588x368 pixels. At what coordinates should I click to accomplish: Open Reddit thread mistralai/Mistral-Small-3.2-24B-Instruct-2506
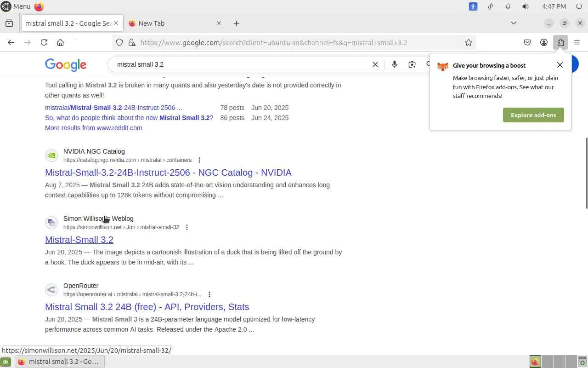pos(113,108)
